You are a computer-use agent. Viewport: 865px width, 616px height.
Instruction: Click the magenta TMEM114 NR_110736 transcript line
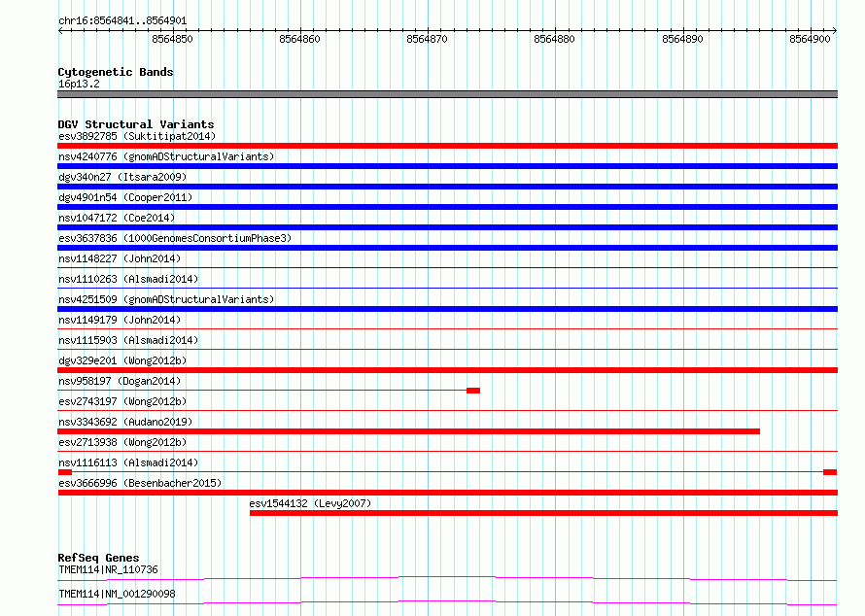tap(447, 578)
